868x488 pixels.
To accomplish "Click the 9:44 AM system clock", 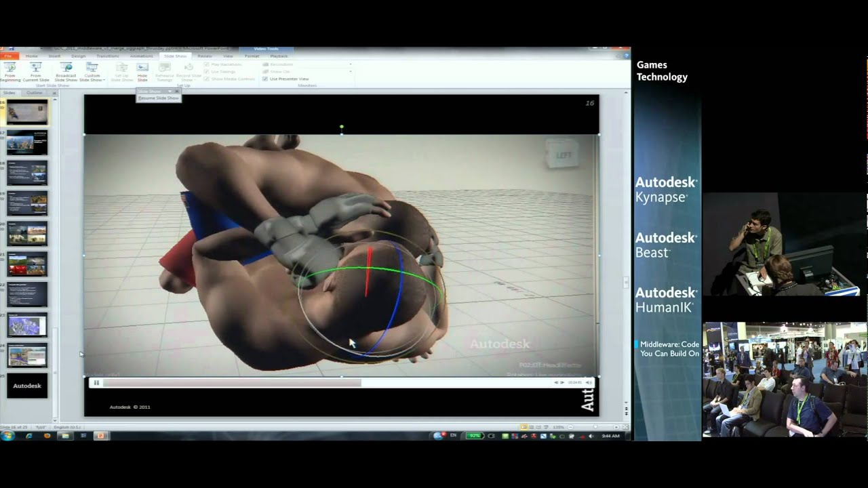I will 610,436.
